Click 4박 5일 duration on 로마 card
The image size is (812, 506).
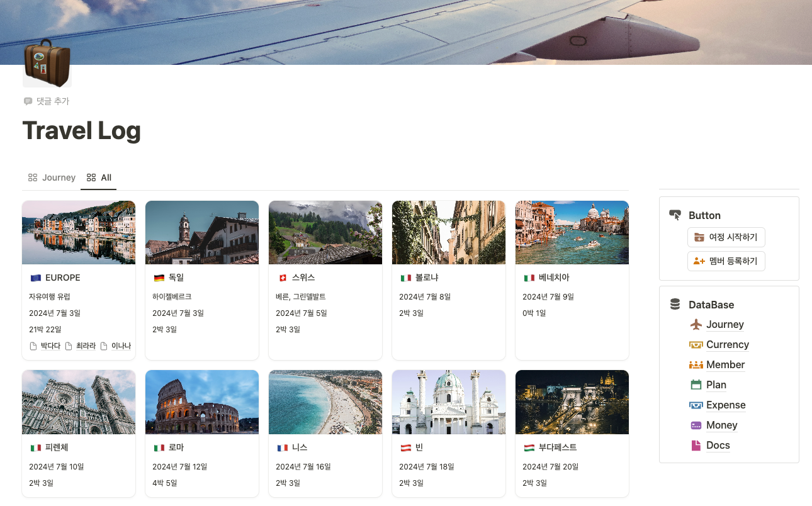pyautogui.click(x=164, y=483)
